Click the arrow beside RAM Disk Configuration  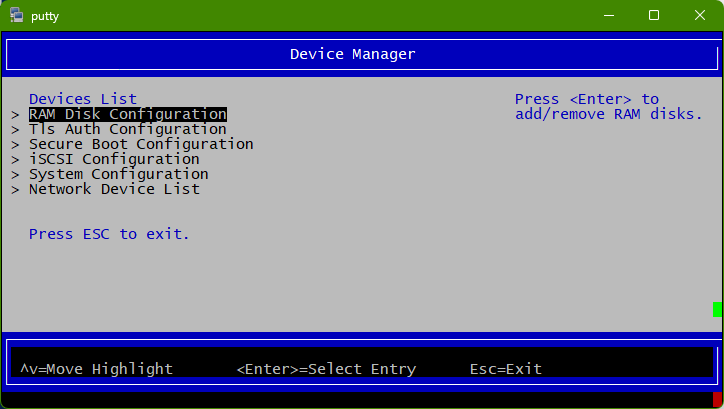point(15,115)
